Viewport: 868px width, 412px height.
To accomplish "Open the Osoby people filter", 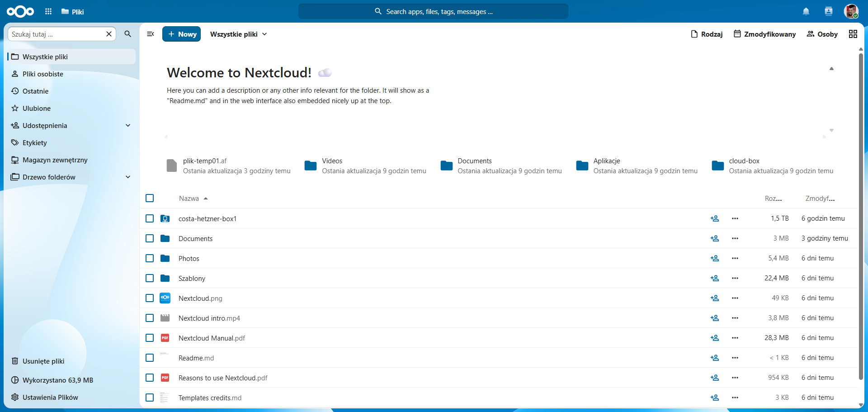I will click(x=822, y=34).
